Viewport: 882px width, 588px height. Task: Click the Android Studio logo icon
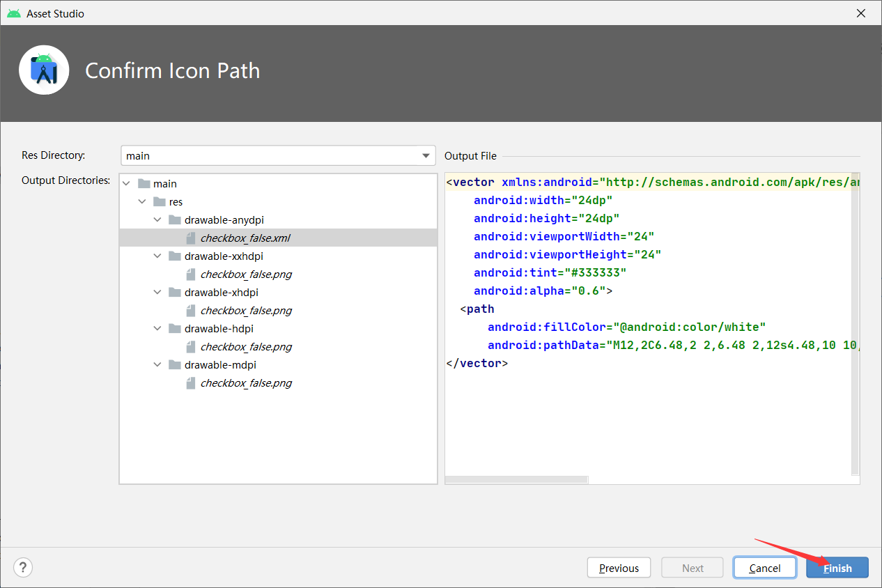tap(44, 70)
